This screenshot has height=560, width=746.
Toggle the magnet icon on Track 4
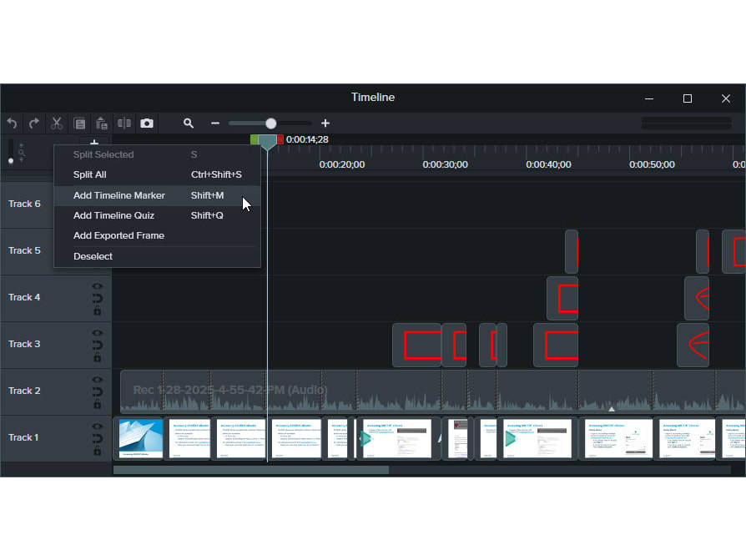pyautogui.click(x=97, y=298)
